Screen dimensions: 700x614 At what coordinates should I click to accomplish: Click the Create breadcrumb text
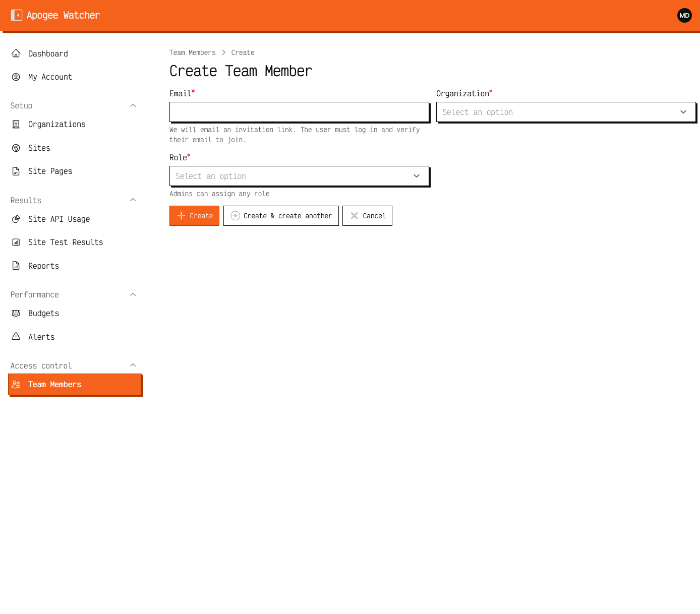pos(243,52)
